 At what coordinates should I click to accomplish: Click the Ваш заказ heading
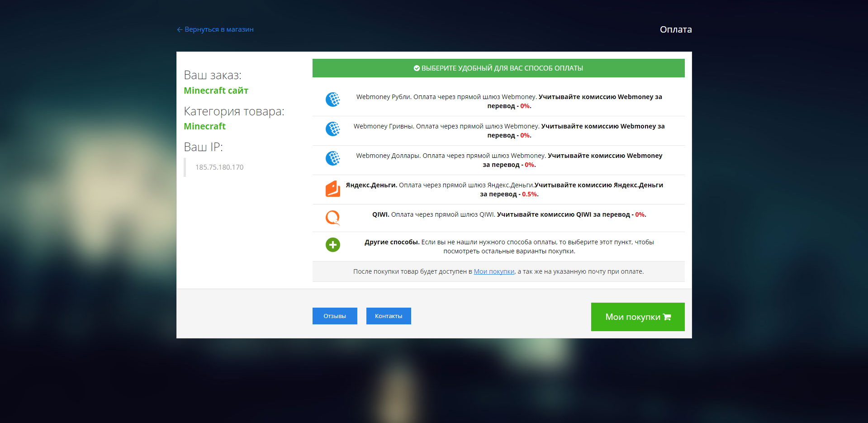[x=213, y=75]
